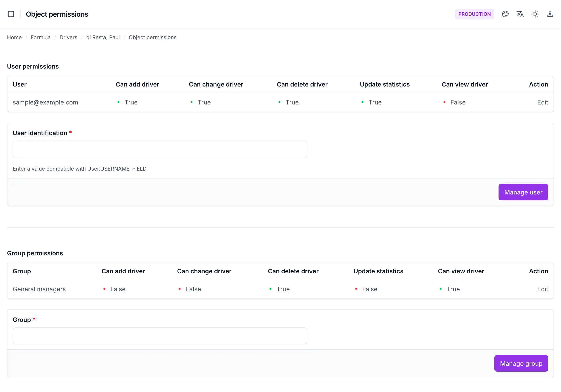Open di Resta, Paul breadcrumb
This screenshot has width=561, height=392.
click(103, 37)
